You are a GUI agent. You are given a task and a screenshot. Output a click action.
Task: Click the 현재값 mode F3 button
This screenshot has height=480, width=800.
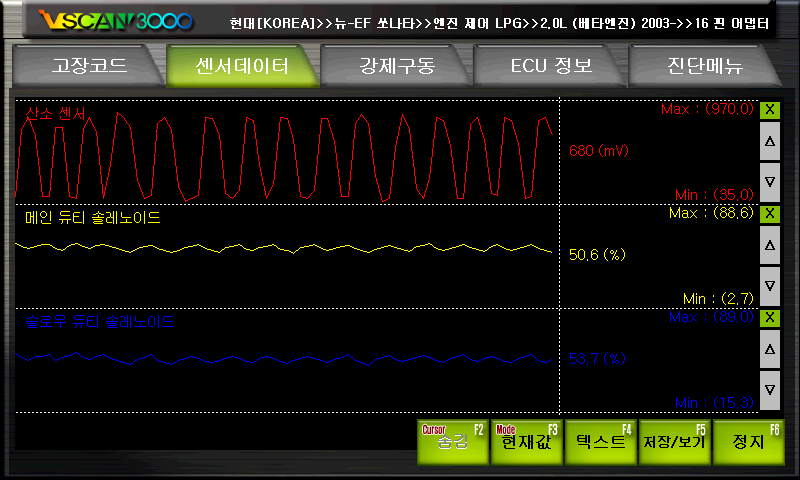tap(526, 442)
